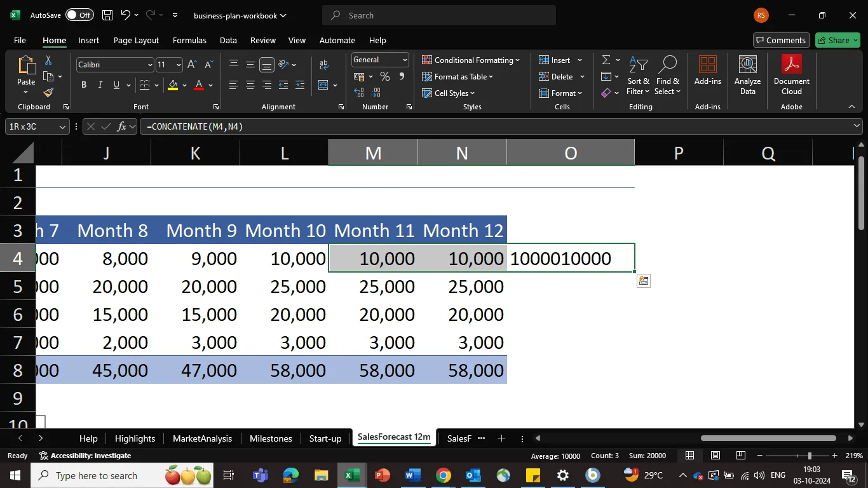Confirm formula with the checkmark icon
This screenshot has width=868, height=488.
tap(106, 126)
